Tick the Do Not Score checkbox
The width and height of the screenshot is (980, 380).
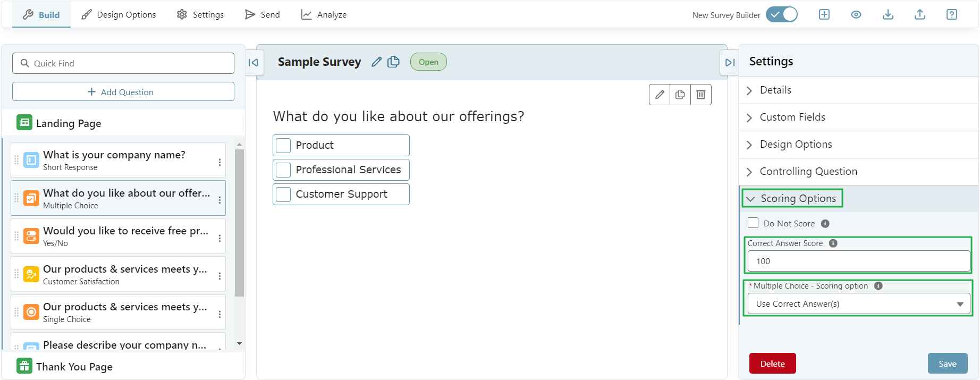click(753, 223)
